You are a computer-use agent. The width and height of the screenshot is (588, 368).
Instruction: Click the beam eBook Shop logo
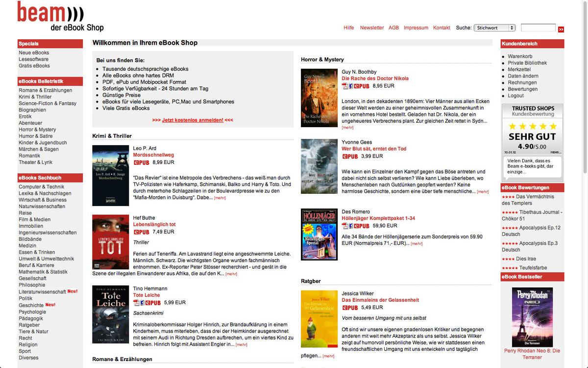click(61, 16)
